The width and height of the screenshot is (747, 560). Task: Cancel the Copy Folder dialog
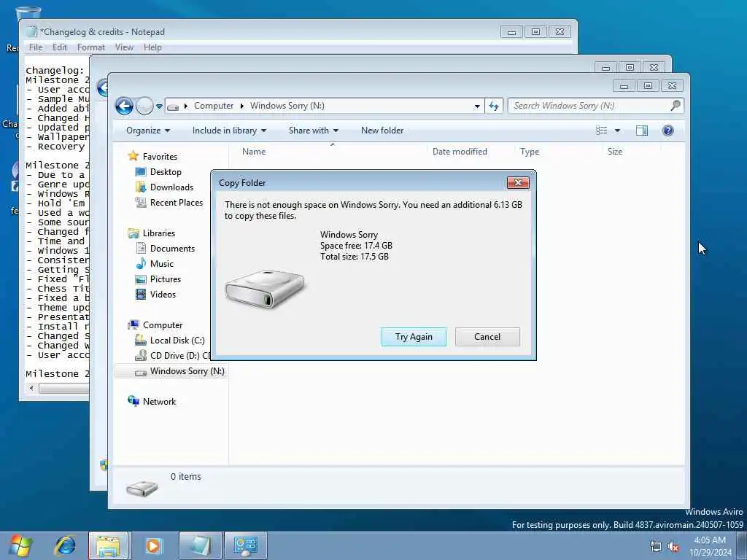click(x=487, y=337)
